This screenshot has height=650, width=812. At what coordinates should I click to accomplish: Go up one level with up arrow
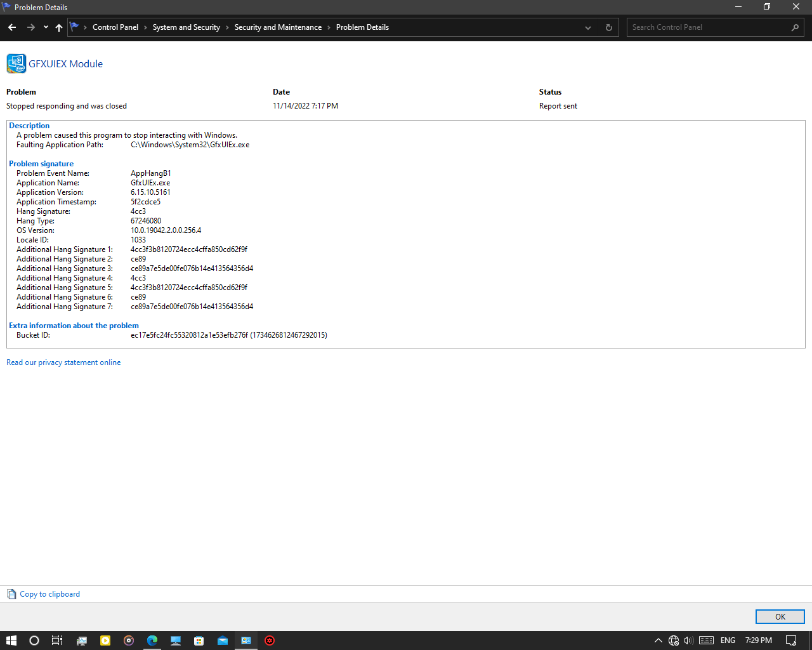(x=59, y=27)
